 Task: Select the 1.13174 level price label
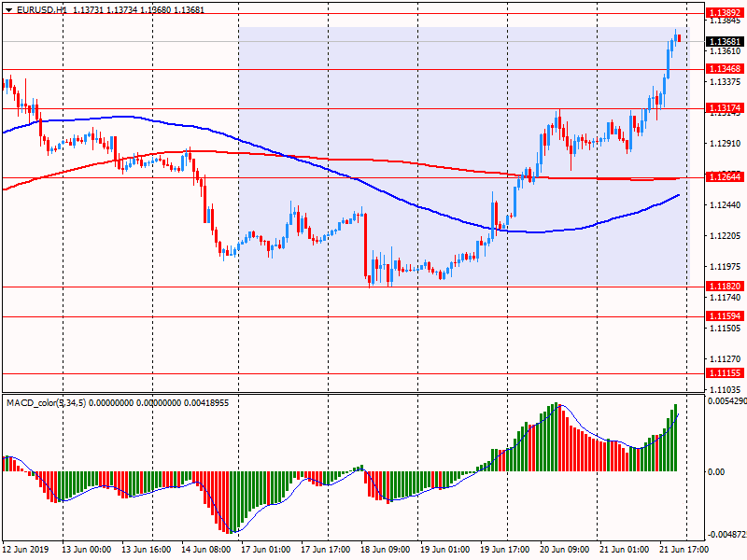[726, 108]
